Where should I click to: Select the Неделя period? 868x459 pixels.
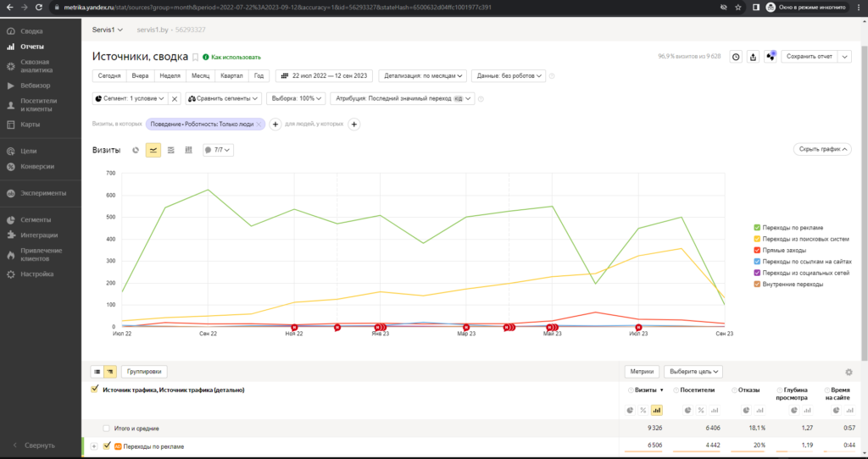(x=170, y=75)
